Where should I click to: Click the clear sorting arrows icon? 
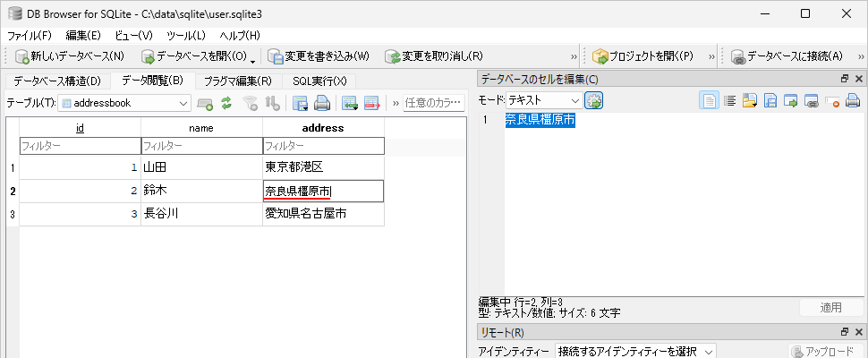coord(272,102)
